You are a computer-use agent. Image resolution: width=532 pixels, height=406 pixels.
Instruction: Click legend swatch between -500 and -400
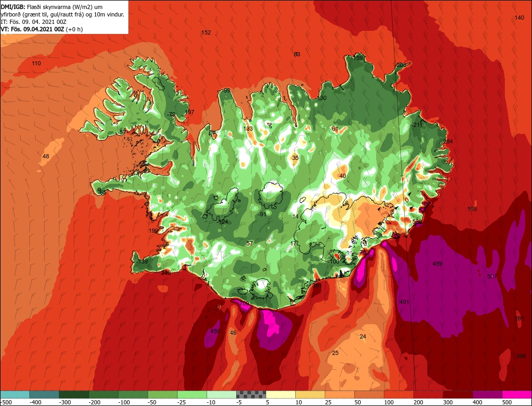15,394
